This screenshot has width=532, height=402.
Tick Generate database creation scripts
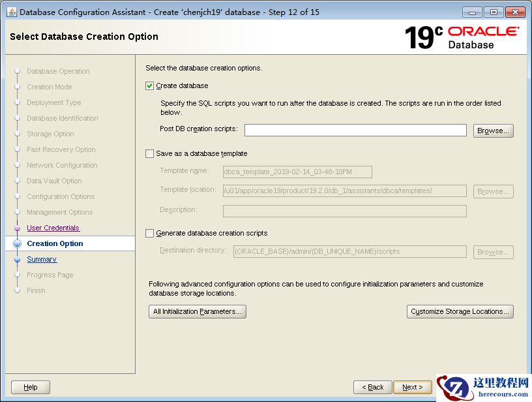click(x=150, y=233)
